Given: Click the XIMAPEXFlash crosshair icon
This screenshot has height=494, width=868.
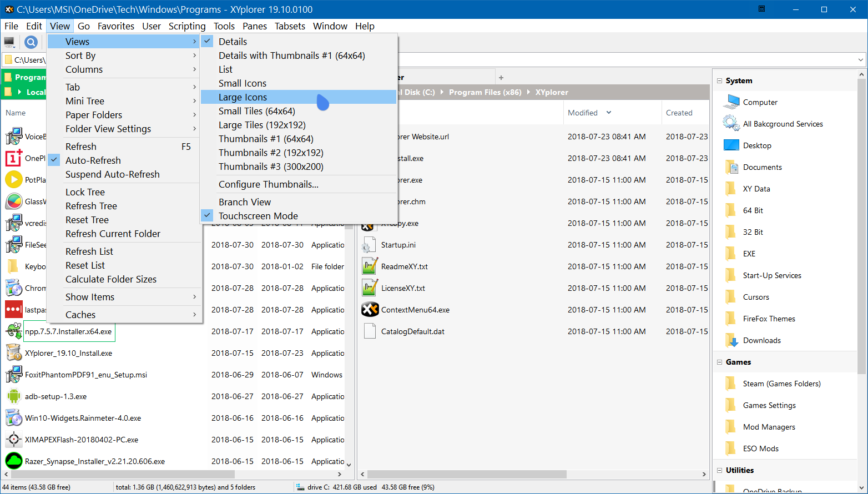Looking at the screenshot, I should 14,440.
